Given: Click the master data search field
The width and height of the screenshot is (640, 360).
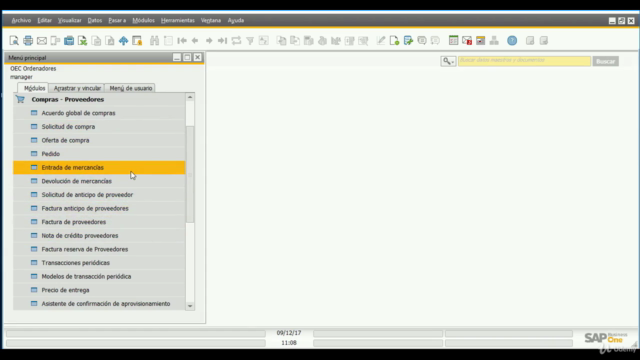Looking at the screenshot, I should (524, 61).
